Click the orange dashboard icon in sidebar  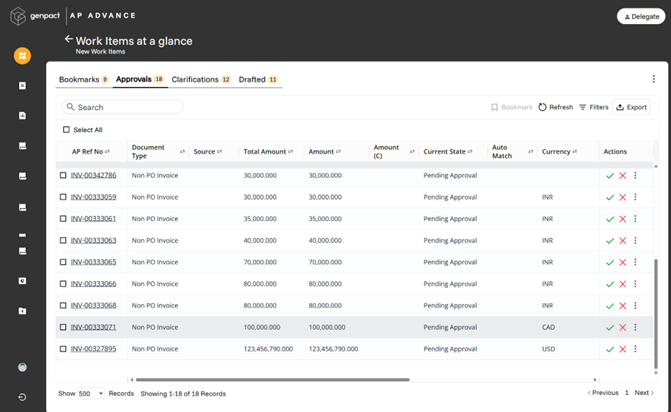22,56
